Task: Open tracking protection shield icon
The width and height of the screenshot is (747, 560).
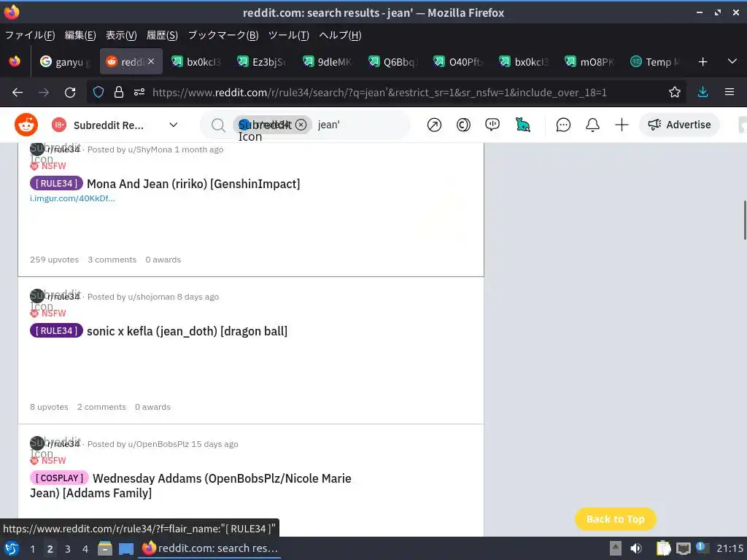Action: [98, 93]
